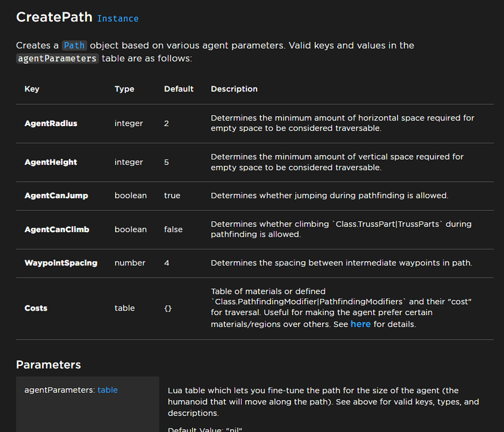
Task: Click the Type column header
Action: (124, 89)
